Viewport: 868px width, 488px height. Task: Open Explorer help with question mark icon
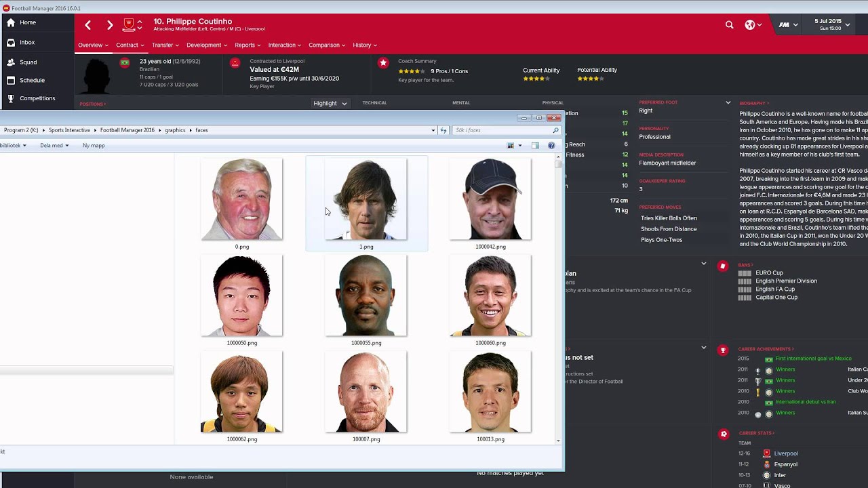pos(551,145)
